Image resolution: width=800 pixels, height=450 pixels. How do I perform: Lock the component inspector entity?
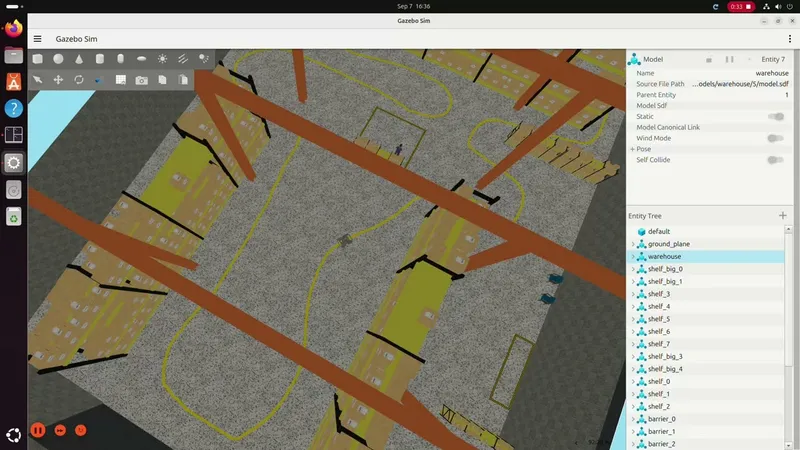pyautogui.click(x=709, y=60)
